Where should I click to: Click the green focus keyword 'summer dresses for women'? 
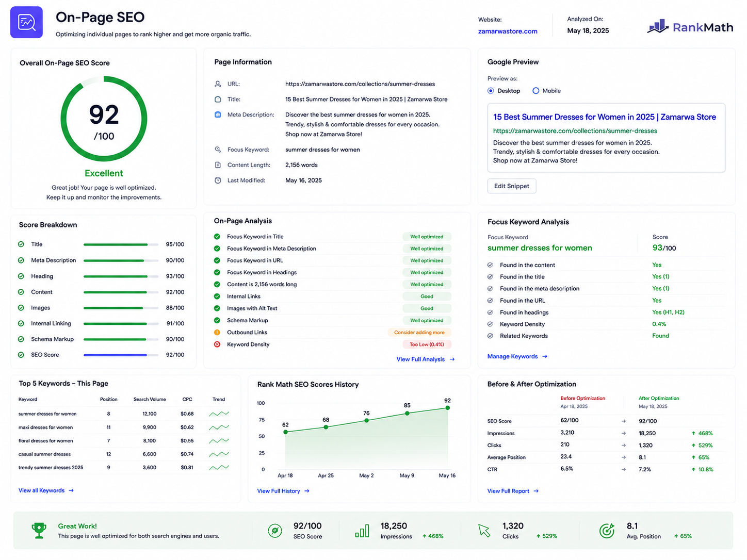point(540,248)
